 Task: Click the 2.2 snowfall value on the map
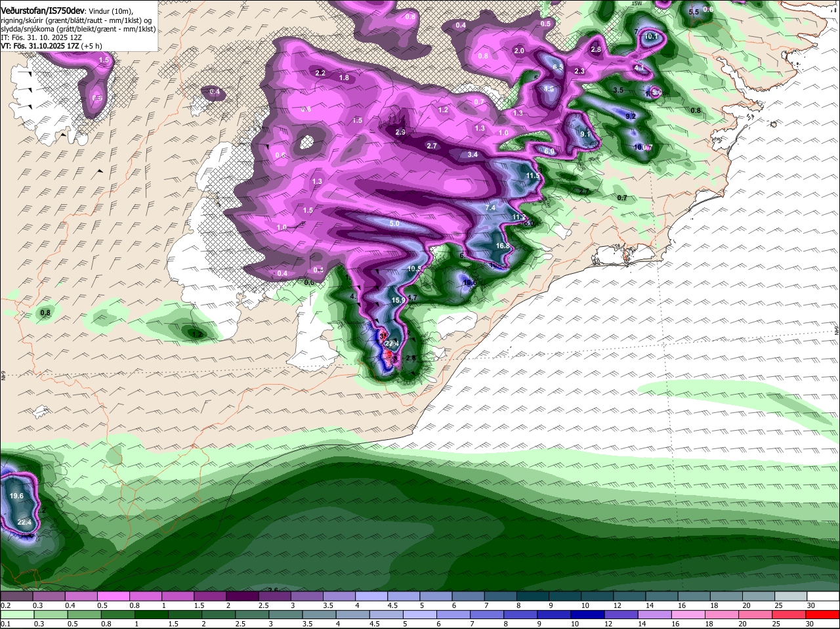320,73
